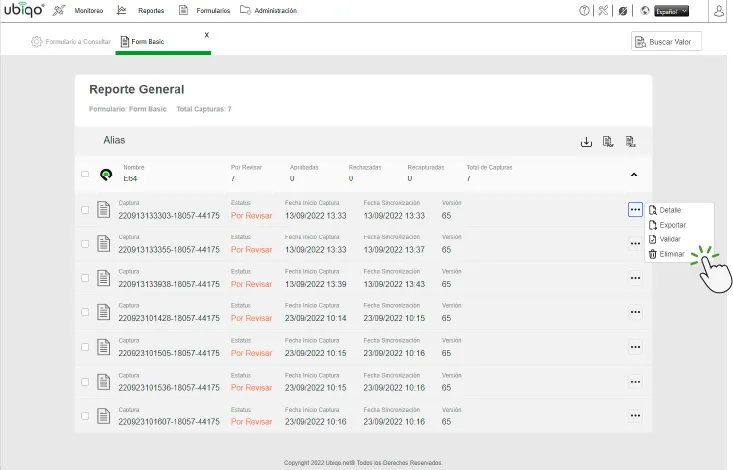Screen dimensions: 733x470
Task: Click capture ID 220913133938-18057-44175
Action: 169,284
